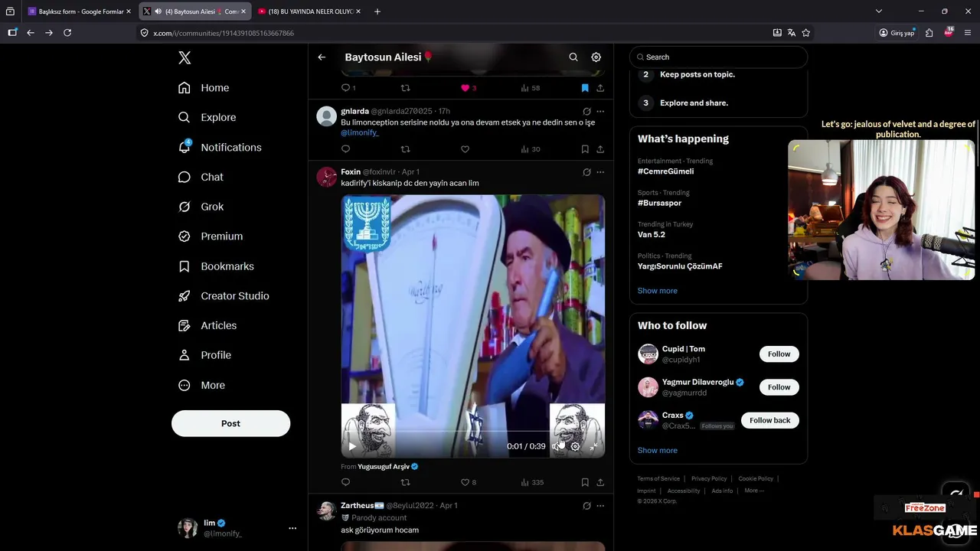Open Creator Studio in the sidebar

(x=224, y=296)
